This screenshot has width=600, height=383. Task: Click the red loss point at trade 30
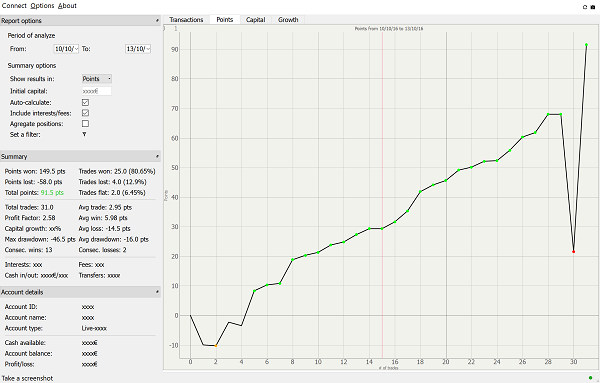click(573, 252)
